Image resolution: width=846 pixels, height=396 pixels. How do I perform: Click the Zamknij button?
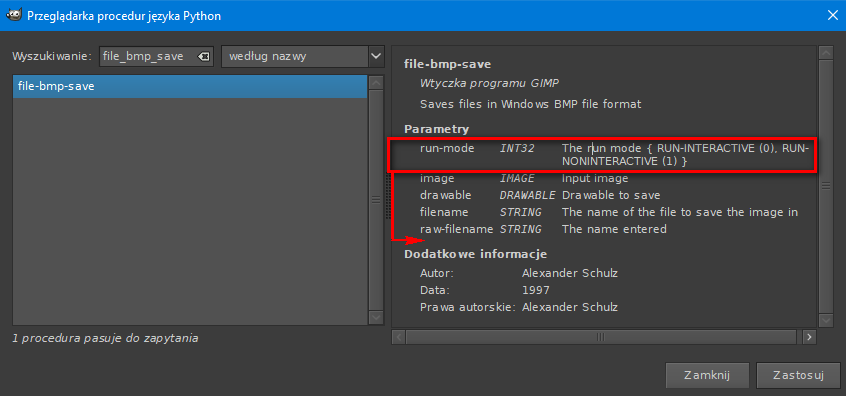point(707,375)
